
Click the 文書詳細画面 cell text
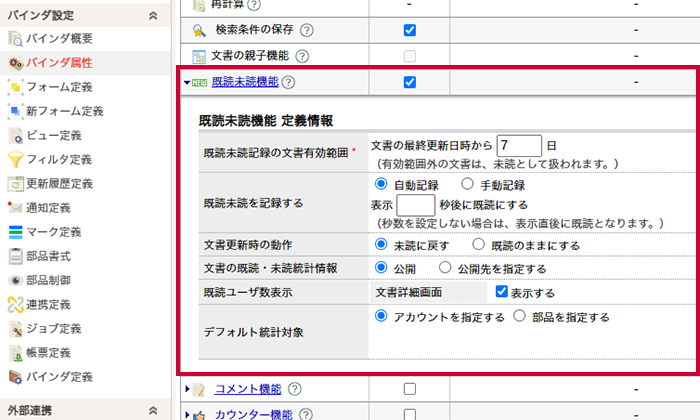[408, 292]
